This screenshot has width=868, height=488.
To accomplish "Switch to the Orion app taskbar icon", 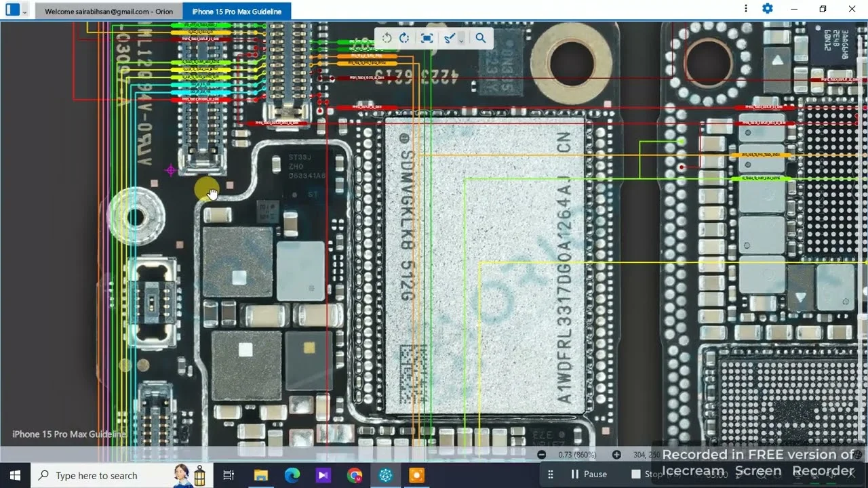I will point(386,475).
